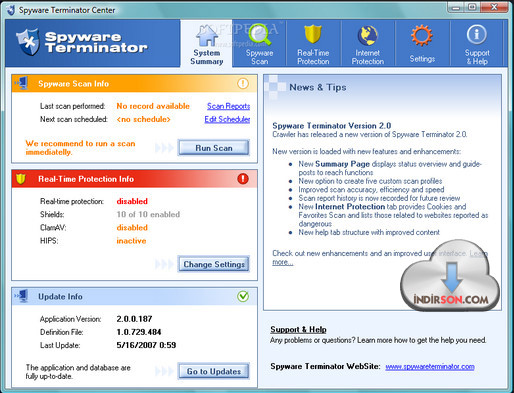Open the Scan Reports link

[228, 106]
